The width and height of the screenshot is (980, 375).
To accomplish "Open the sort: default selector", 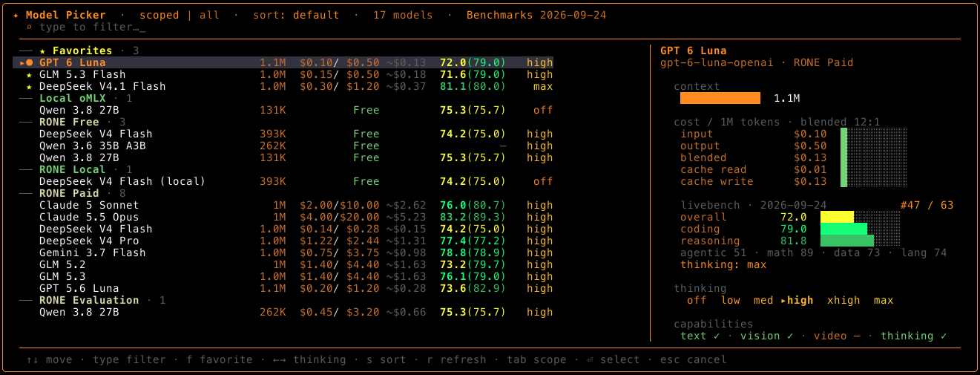I will coord(296,15).
